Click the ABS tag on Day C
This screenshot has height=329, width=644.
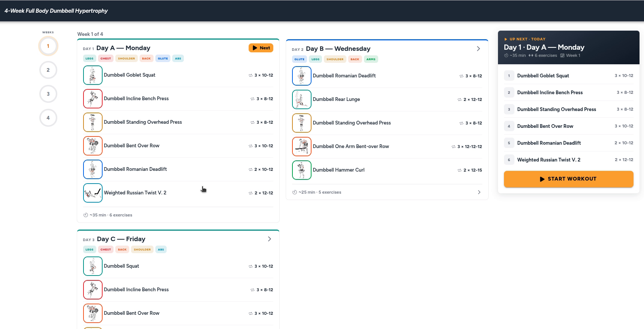point(161,249)
